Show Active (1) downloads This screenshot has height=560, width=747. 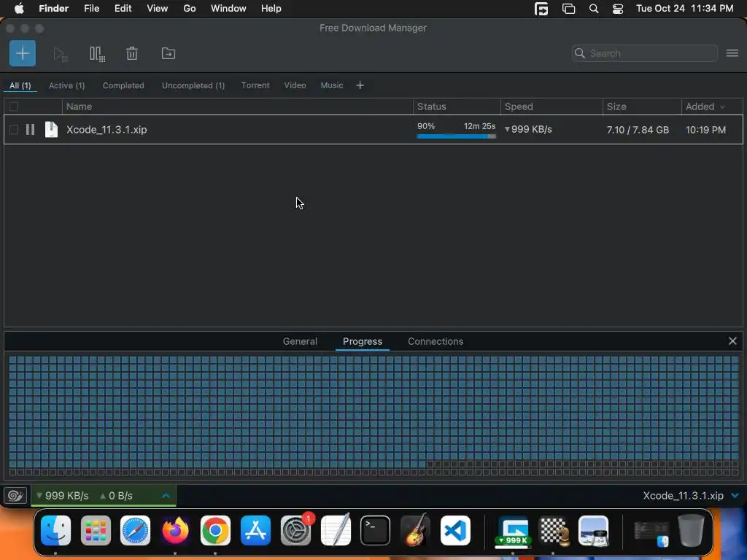pos(66,86)
